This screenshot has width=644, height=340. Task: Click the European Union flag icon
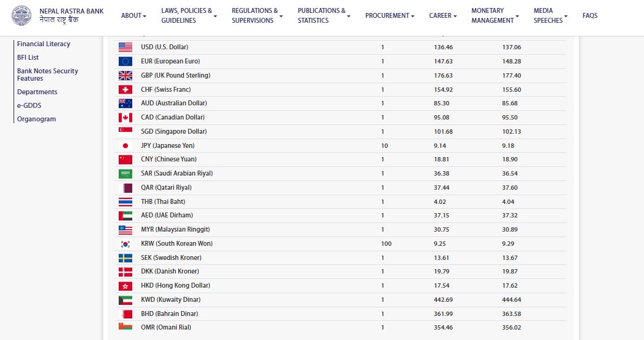coord(125,61)
